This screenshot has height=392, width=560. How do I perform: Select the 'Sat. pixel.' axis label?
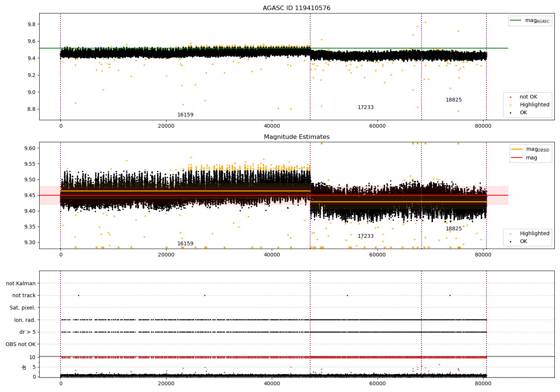(22, 308)
